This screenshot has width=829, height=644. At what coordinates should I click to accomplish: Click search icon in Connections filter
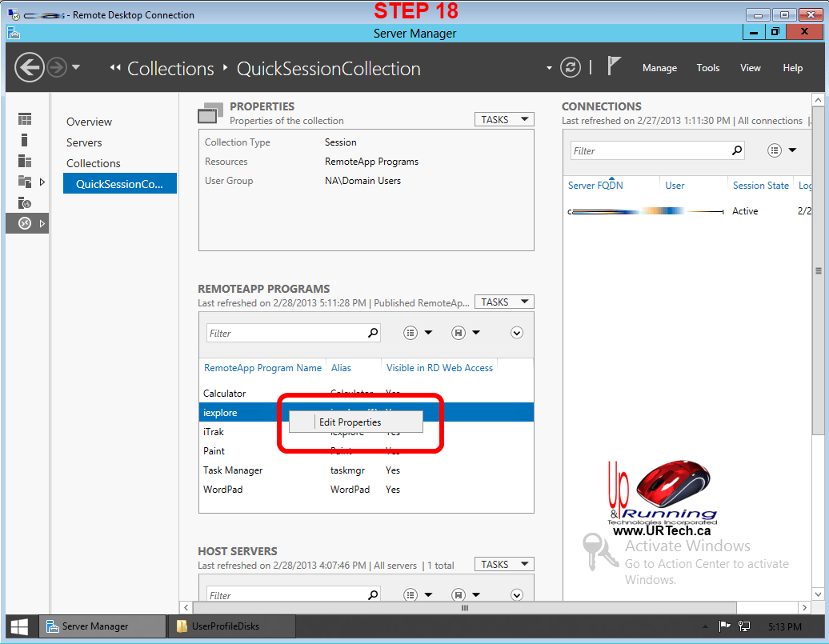(x=736, y=150)
